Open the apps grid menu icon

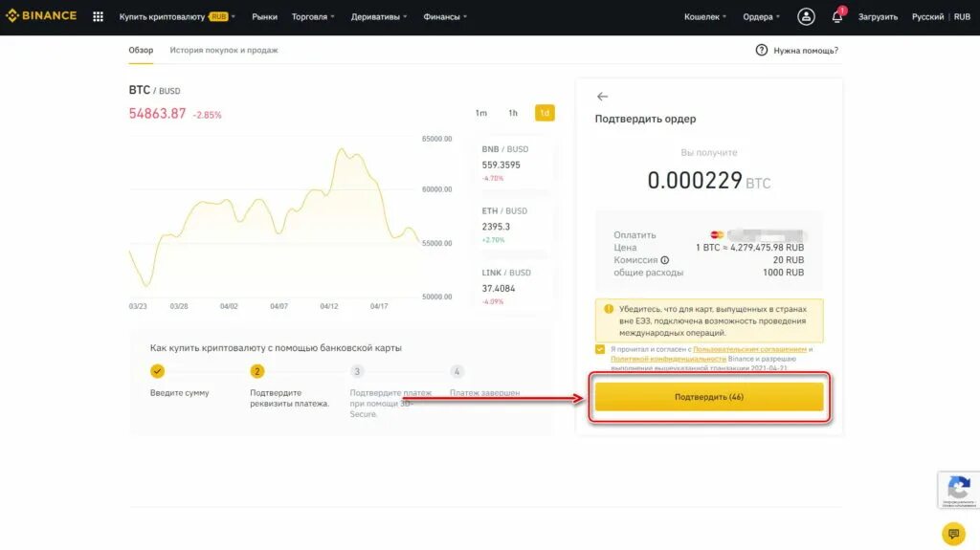point(99,17)
